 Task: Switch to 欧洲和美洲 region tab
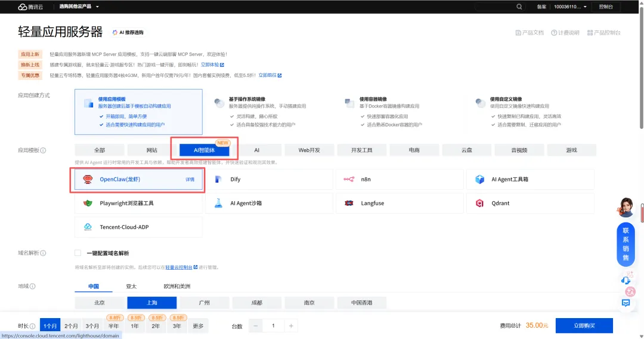[x=177, y=286]
